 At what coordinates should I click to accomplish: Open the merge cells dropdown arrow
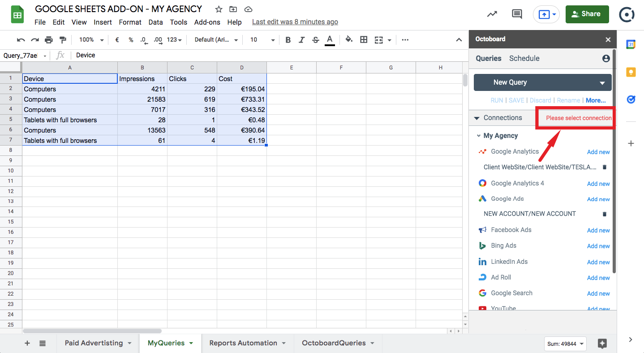click(x=389, y=40)
